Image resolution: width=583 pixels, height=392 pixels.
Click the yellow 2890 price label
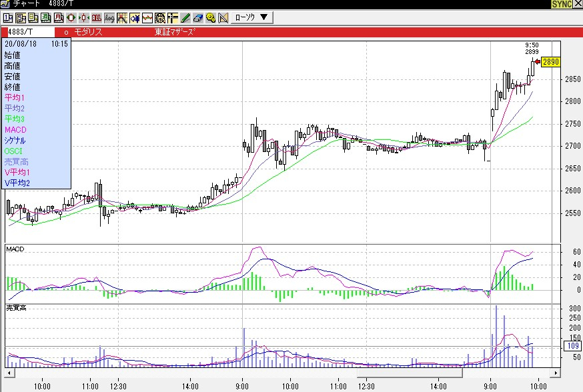[x=550, y=62]
